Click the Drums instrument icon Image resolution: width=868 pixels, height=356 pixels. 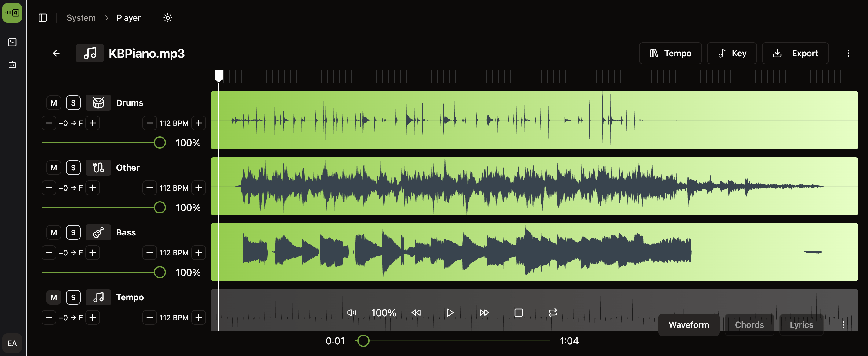(98, 102)
